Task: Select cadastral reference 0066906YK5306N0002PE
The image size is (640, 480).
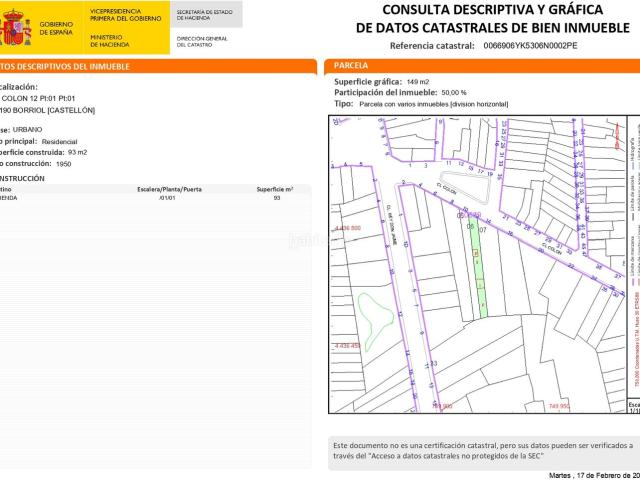Action: pyautogui.click(x=530, y=46)
